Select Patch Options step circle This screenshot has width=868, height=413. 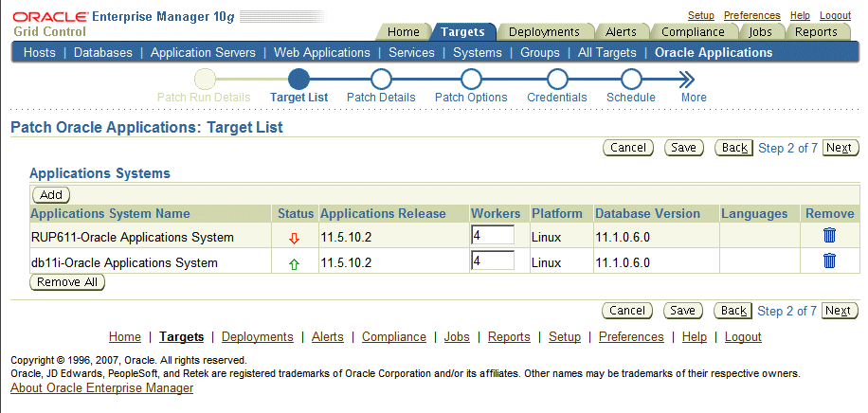click(471, 80)
